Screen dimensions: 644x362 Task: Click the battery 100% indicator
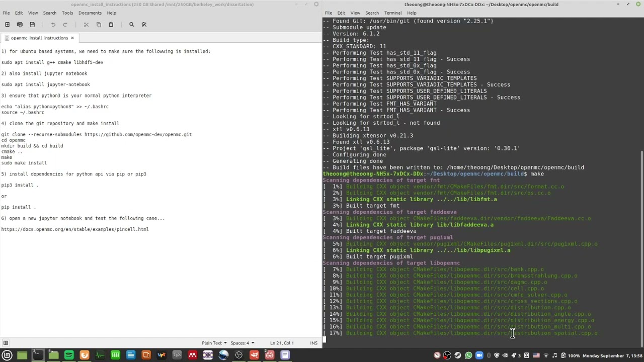point(572,355)
